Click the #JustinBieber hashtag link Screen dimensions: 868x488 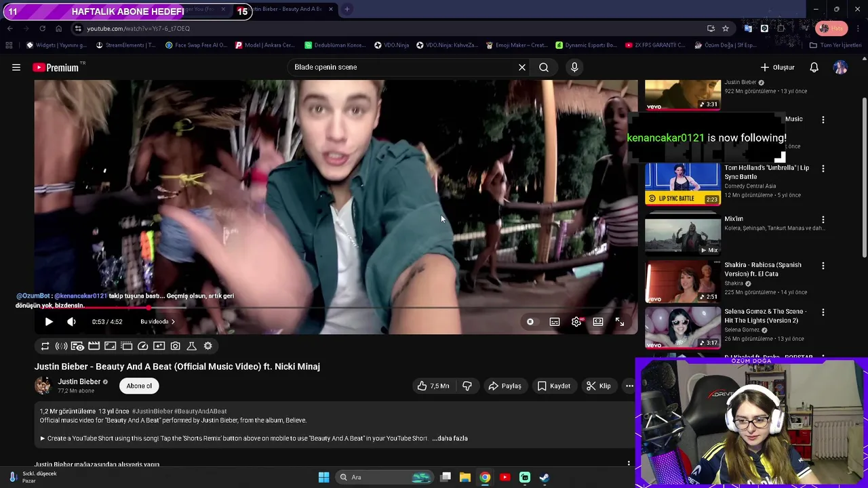tap(152, 411)
